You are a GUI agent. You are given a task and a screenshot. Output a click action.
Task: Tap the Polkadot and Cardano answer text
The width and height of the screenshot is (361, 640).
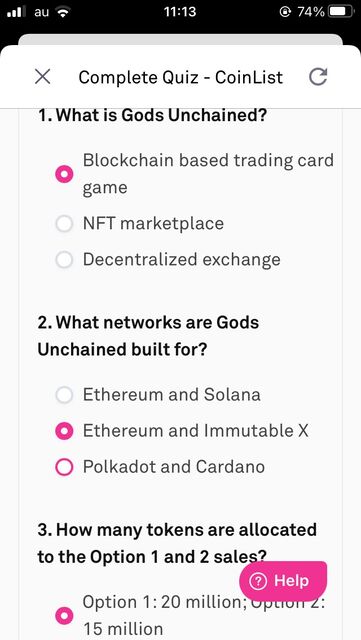[174, 467]
